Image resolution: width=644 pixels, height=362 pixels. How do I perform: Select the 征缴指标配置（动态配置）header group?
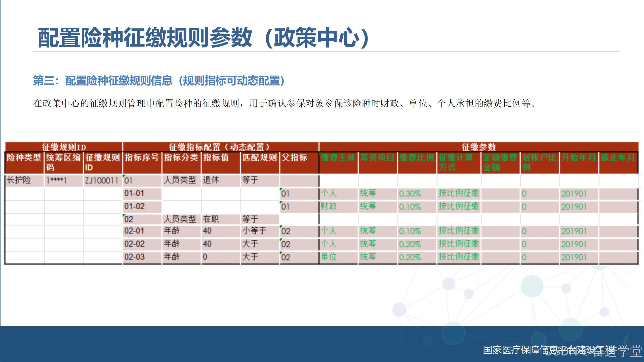tap(220, 147)
